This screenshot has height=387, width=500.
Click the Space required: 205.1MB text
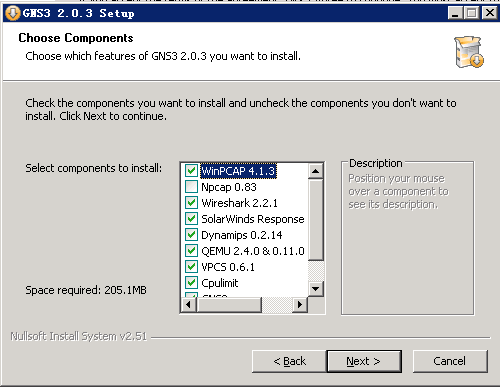pyautogui.click(x=86, y=290)
